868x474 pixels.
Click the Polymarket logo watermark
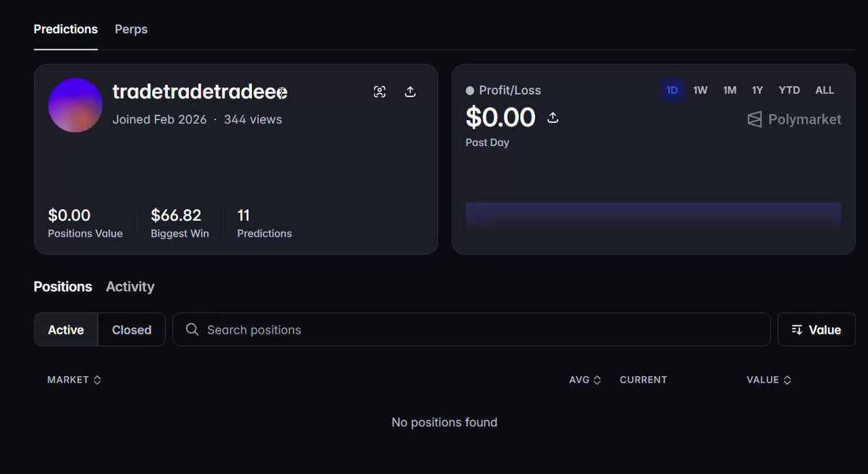coord(794,119)
